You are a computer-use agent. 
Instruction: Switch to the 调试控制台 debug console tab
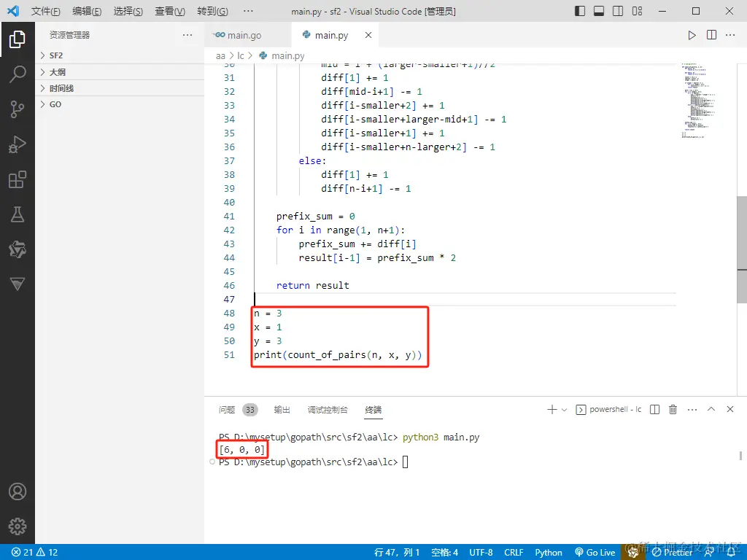[328, 410]
